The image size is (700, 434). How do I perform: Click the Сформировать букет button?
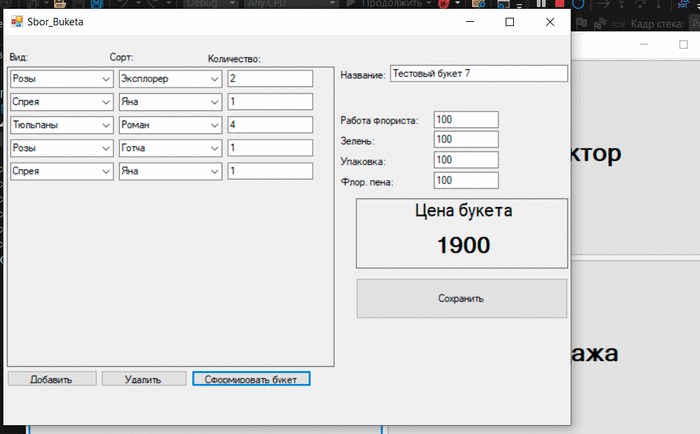pyautogui.click(x=251, y=379)
